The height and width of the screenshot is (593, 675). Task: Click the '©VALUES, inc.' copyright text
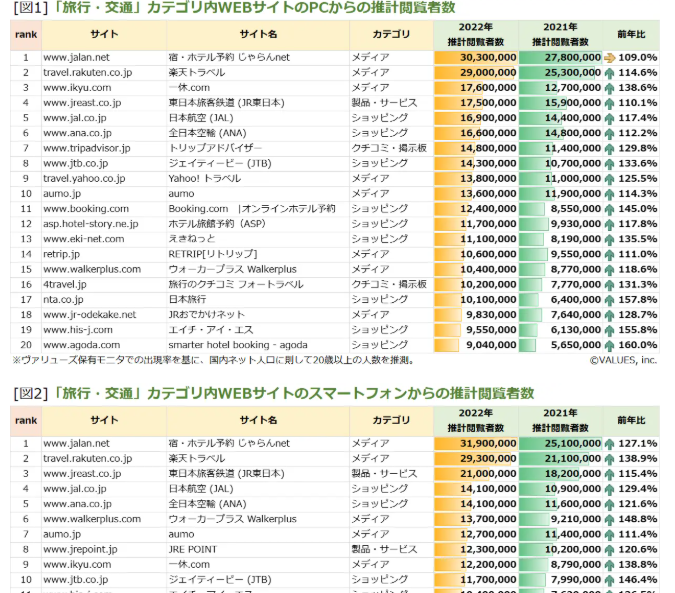[623, 360]
